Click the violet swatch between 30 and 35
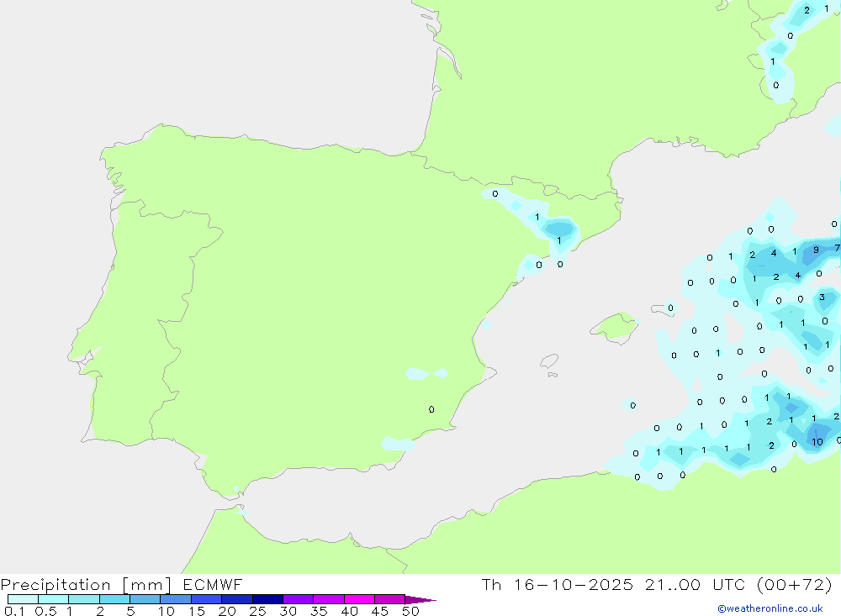841x616 pixels. click(x=298, y=599)
